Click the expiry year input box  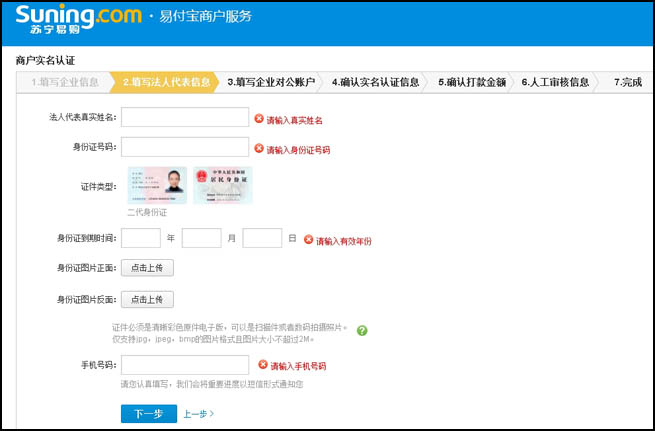pos(141,238)
